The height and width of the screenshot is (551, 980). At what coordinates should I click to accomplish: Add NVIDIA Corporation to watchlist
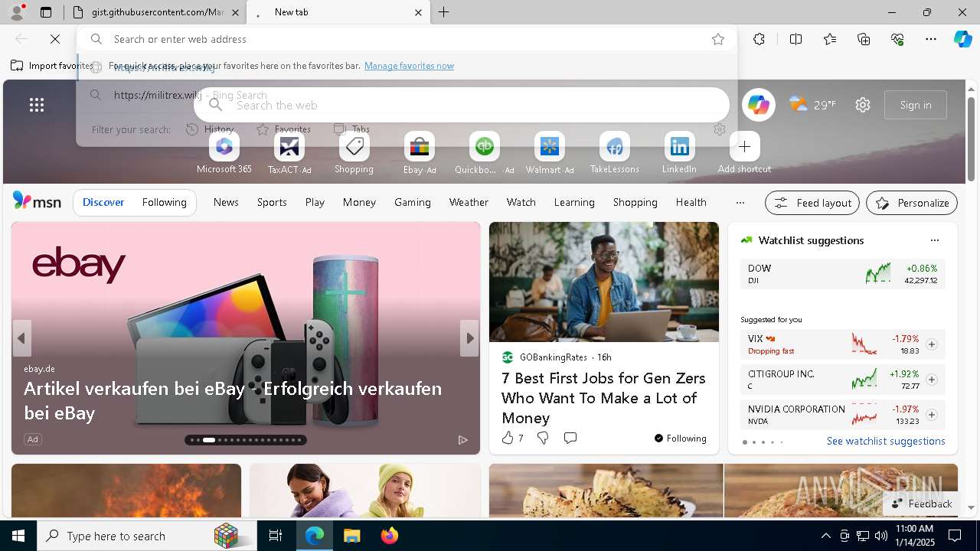click(931, 415)
